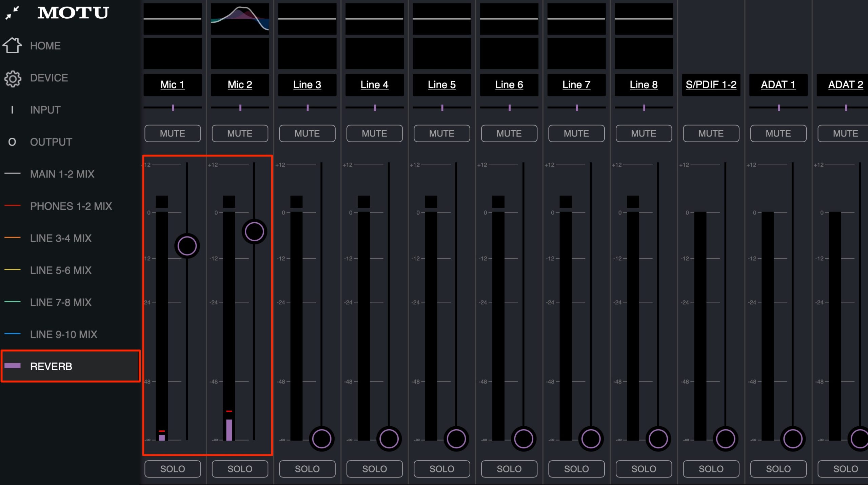Open Device settings gear icon
This screenshot has width=868, height=485.
tap(13, 79)
